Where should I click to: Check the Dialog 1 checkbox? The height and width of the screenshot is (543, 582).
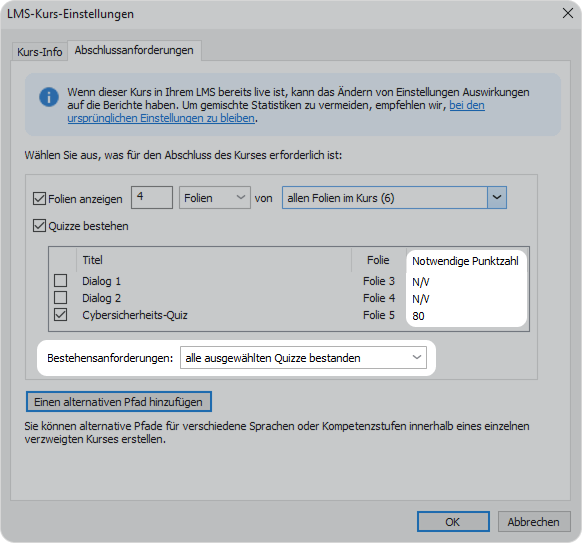pyautogui.click(x=61, y=281)
